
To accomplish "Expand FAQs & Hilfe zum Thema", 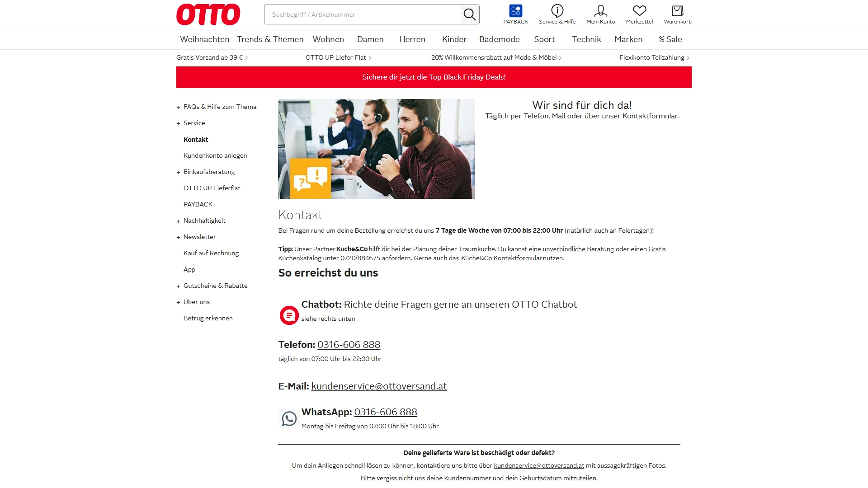I will click(220, 107).
